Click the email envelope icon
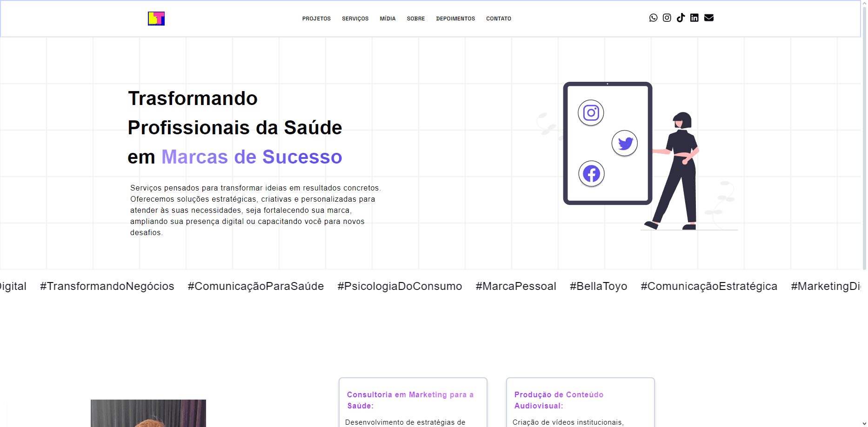 (709, 18)
